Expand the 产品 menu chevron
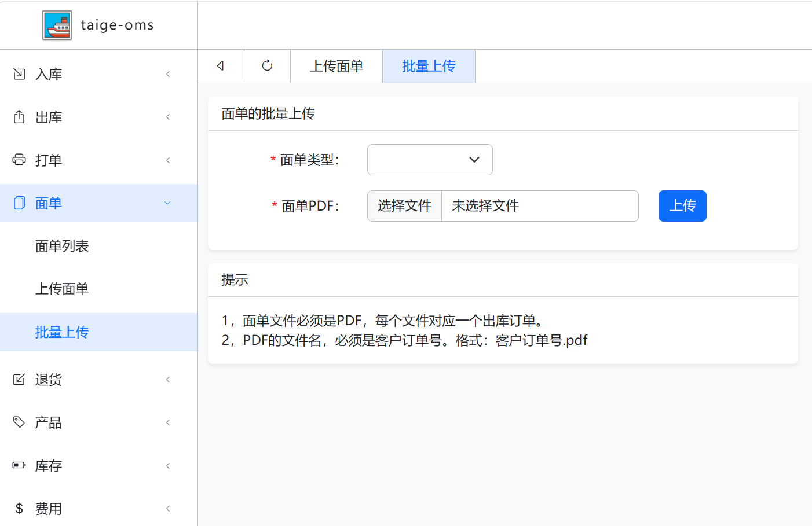This screenshot has height=526, width=812. pyautogui.click(x=168, y=422)
